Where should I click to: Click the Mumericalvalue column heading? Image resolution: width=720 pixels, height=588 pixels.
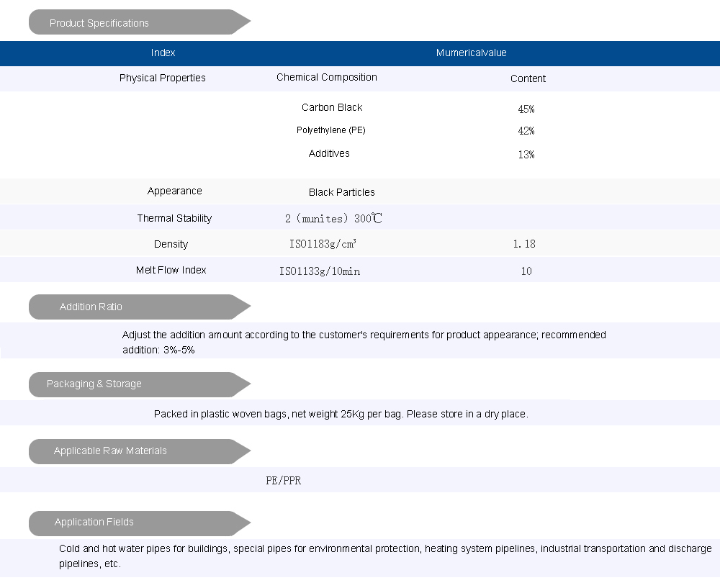pyautogui.click(x=472, y=53)
